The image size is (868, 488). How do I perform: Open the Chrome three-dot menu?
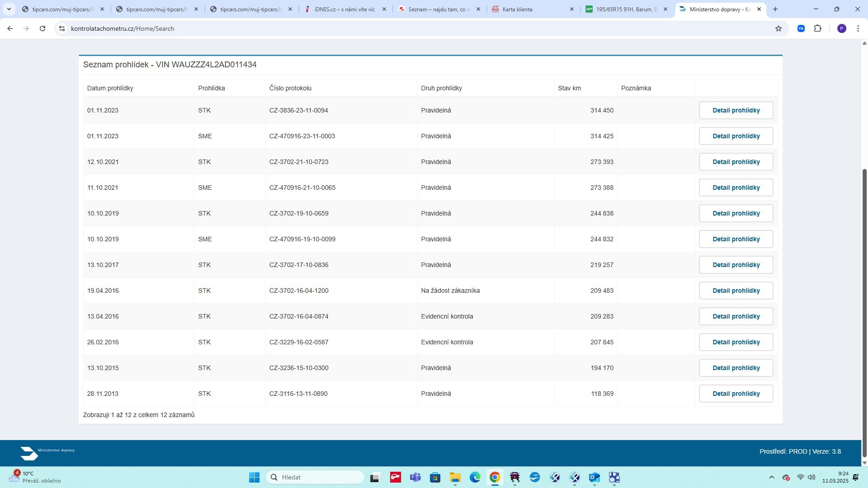(x=858, y=28)
